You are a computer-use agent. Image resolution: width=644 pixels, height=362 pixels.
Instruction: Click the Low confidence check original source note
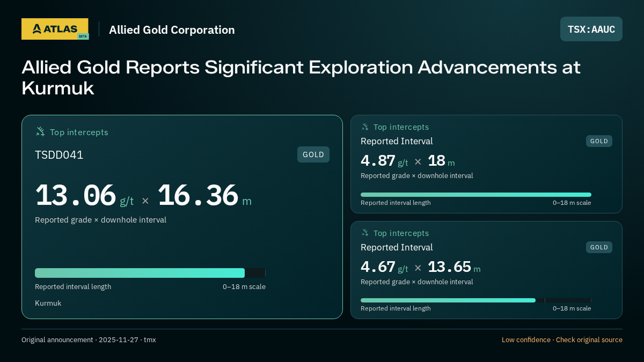click(x=562, y=339)
